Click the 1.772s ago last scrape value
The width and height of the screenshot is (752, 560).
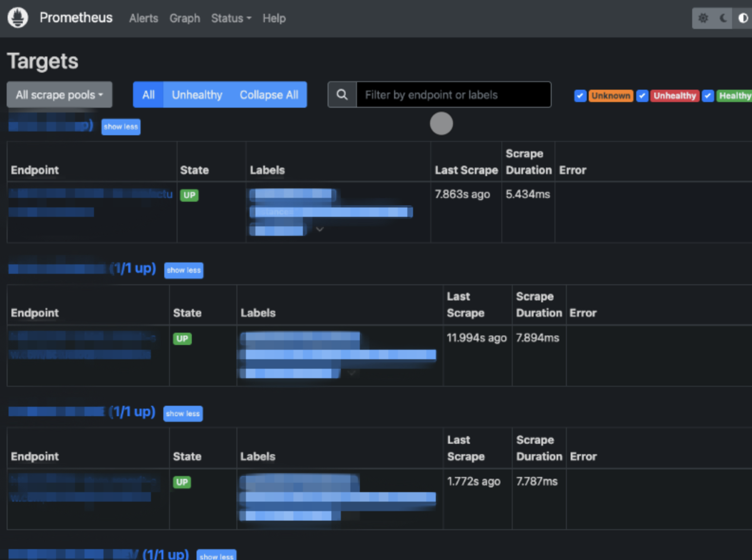click(x=474, y=481)
